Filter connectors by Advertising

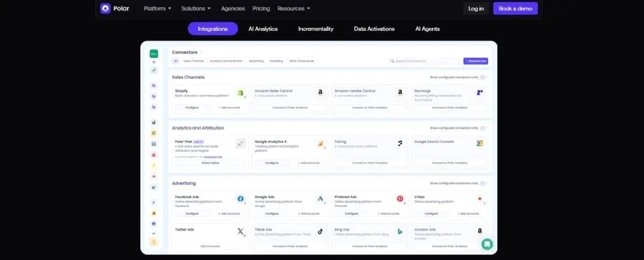coord(256,61)
